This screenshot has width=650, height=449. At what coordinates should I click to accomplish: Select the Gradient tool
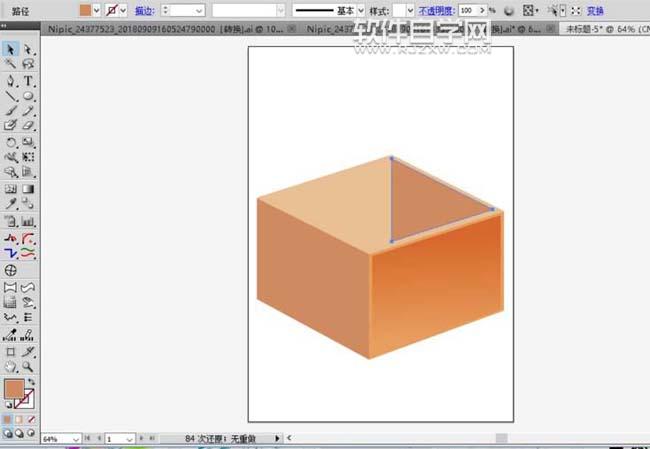click(28, 189)
